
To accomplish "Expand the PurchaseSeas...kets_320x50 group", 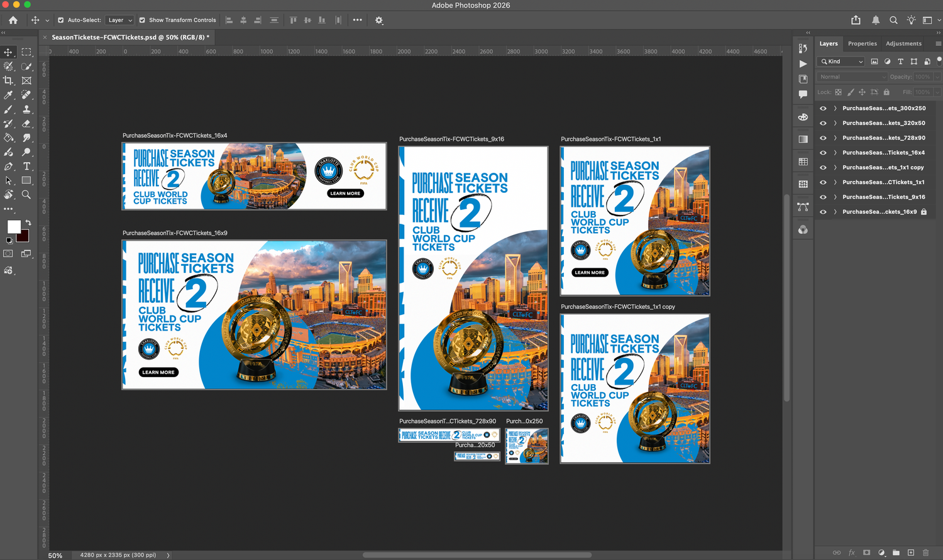I will pos(835,123).
